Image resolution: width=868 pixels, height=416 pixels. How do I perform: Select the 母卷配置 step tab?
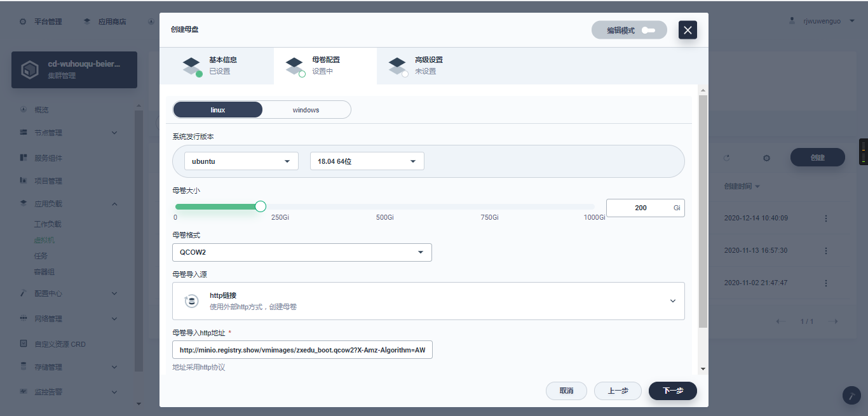(325, 65)
